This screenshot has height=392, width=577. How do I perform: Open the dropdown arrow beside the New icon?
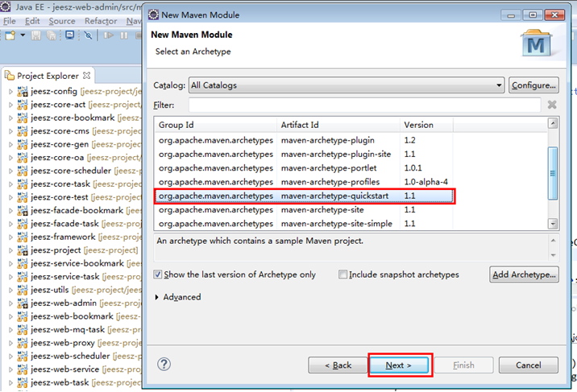(x=23, y=35)
